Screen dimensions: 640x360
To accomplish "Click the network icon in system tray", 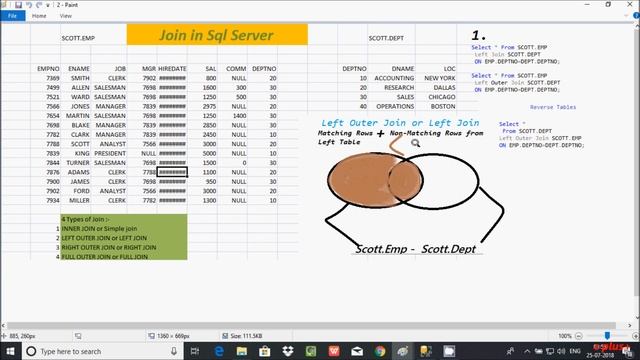I will [550, 351].
